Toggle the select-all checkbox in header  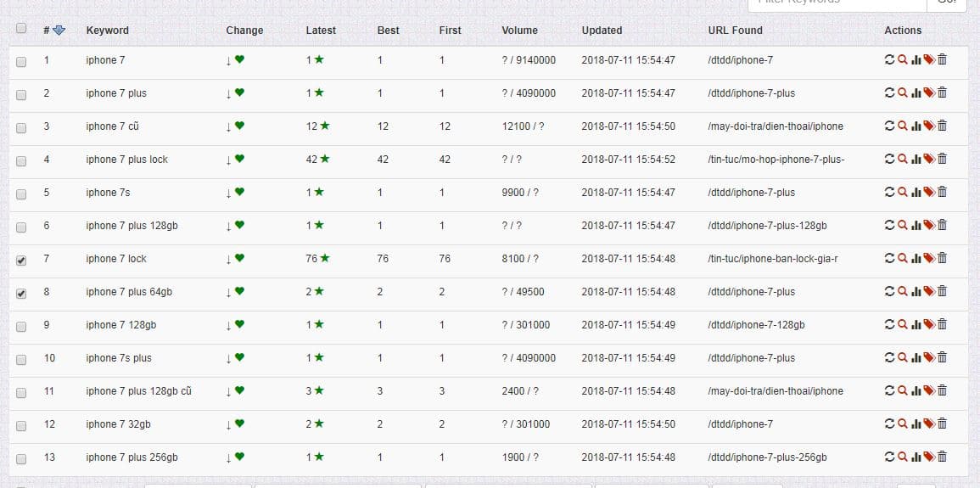(21, 28)
